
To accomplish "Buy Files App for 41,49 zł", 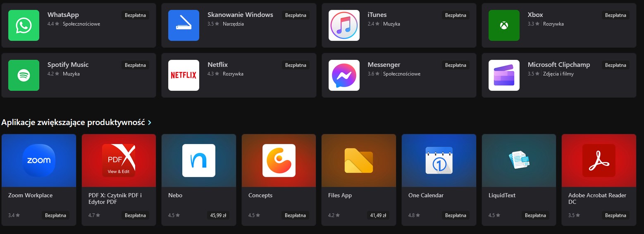I will point(378,215).
